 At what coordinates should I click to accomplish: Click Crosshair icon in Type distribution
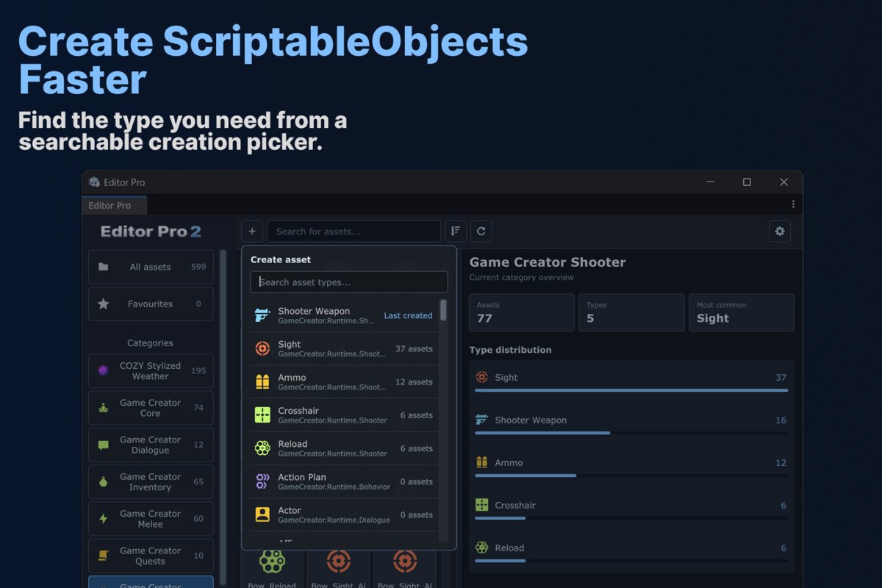click(482, 505)
